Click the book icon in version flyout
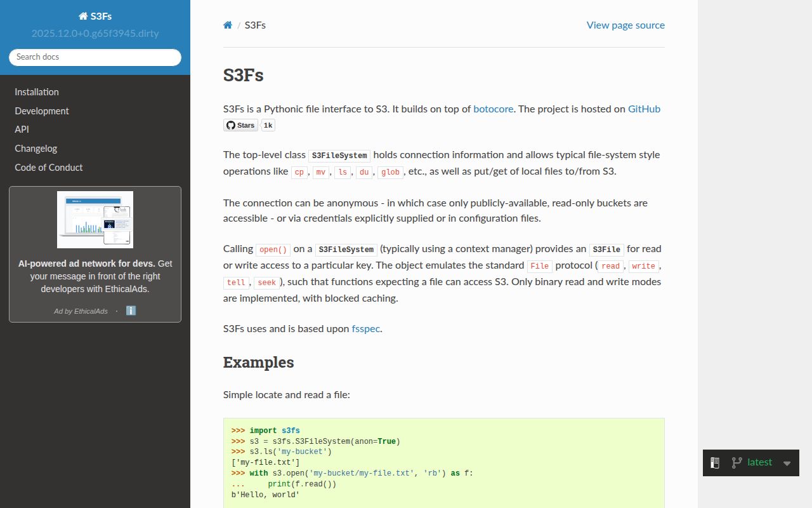Screen dimensions: 812x508 click(x=715, y=463)
